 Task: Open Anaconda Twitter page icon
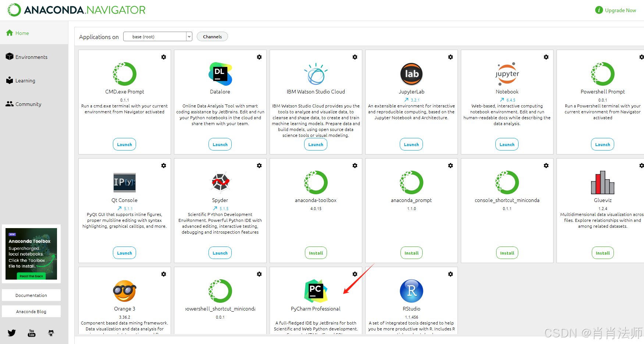coord(12,333)
